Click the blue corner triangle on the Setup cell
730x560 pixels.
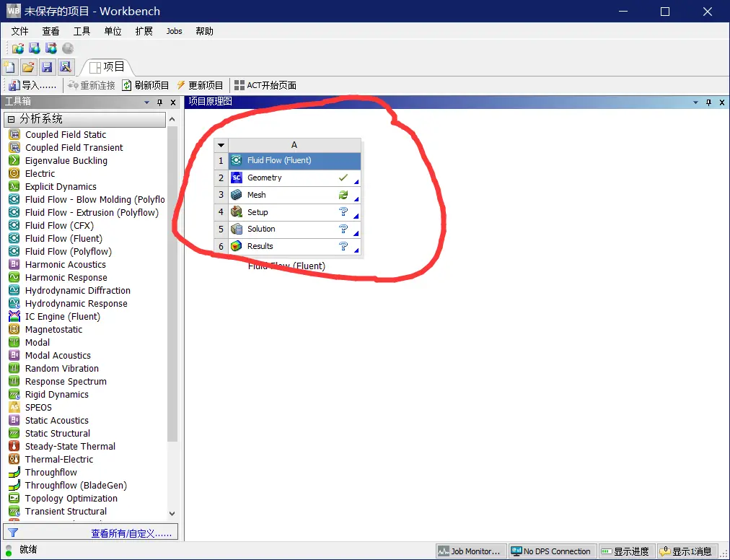coord(356,216)
